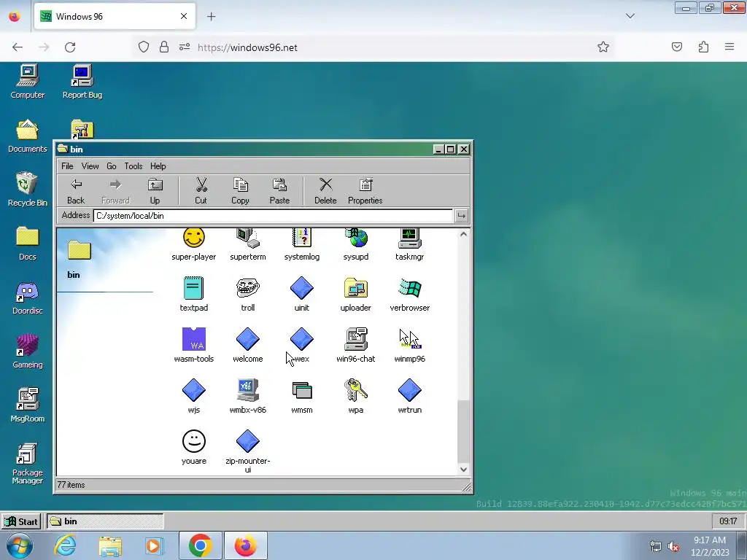The height and width of the screenshot is (560, 747).
Task: Click the Up folder toolbar button
Action: [x=155, y=191]
